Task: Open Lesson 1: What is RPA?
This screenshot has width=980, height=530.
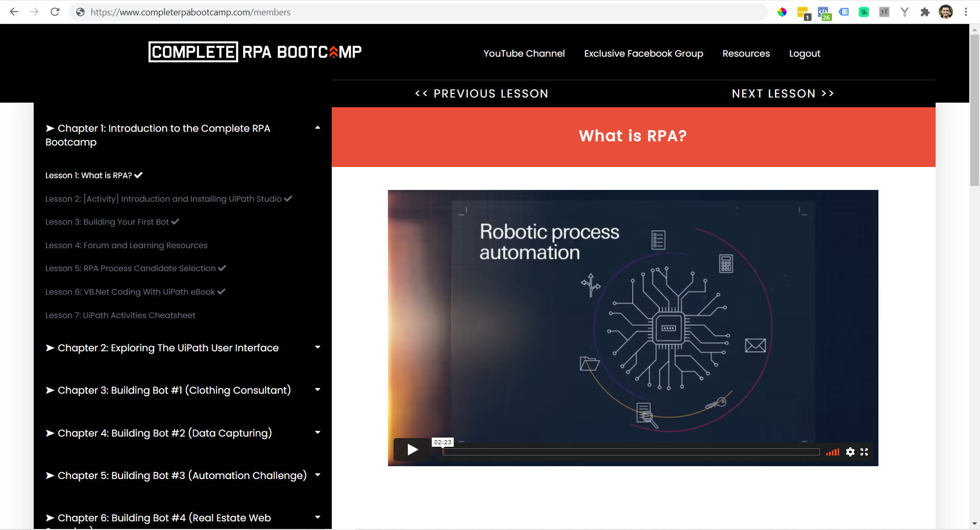Action: coord(94,175)
